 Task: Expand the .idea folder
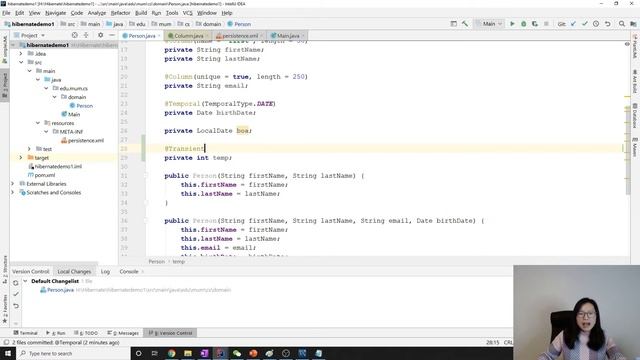point(21,53)
